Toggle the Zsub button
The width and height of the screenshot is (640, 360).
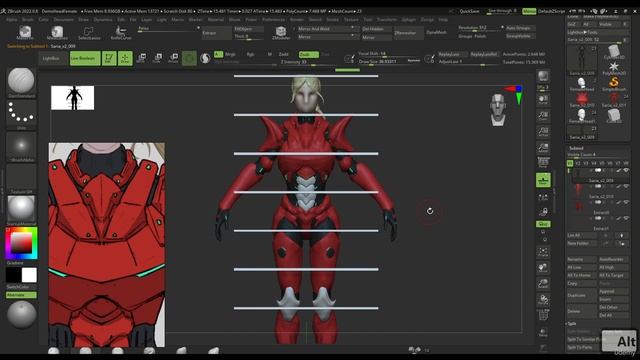point(308,54)
